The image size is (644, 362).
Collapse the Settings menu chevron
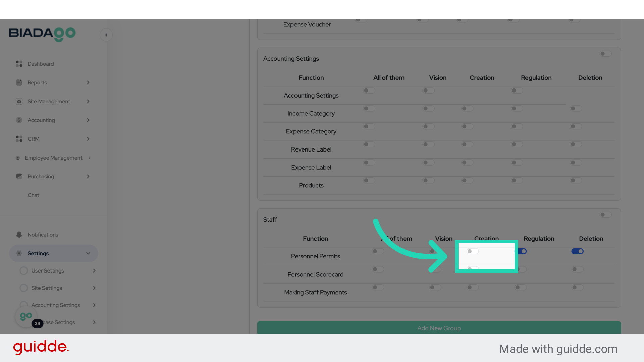click(88, 253)
